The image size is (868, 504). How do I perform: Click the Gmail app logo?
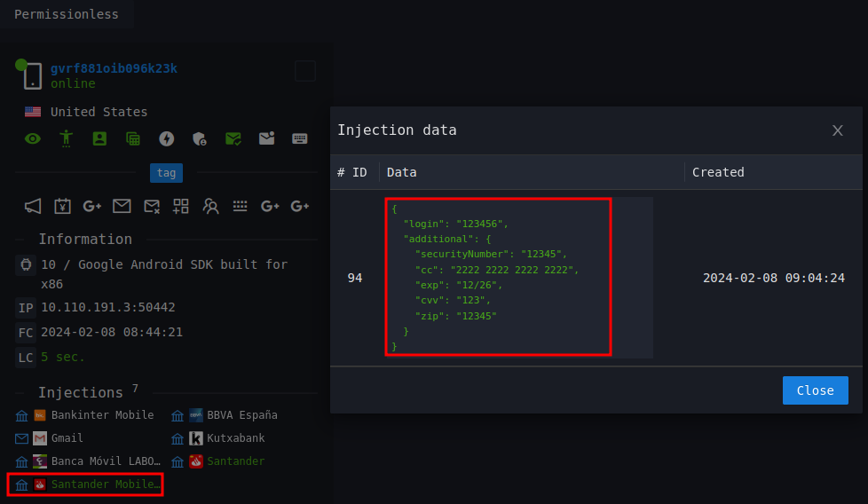(x=40, y=438)
